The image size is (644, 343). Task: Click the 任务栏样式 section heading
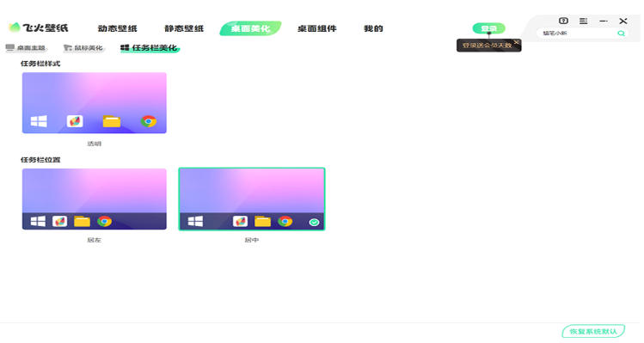click(40, 64)
